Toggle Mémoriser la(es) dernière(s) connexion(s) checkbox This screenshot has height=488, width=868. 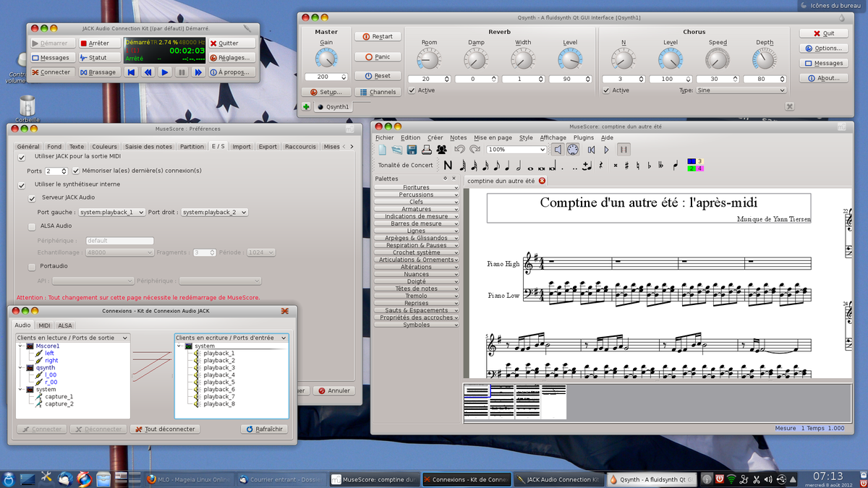76,171
